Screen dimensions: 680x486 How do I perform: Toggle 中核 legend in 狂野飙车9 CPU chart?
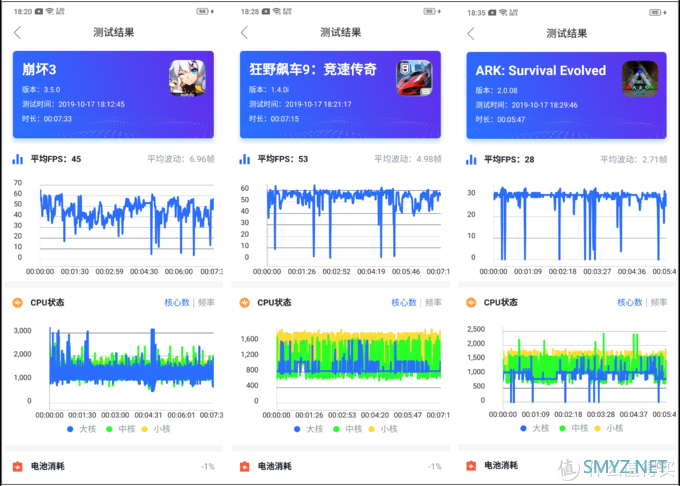click(x=348, y=429)
